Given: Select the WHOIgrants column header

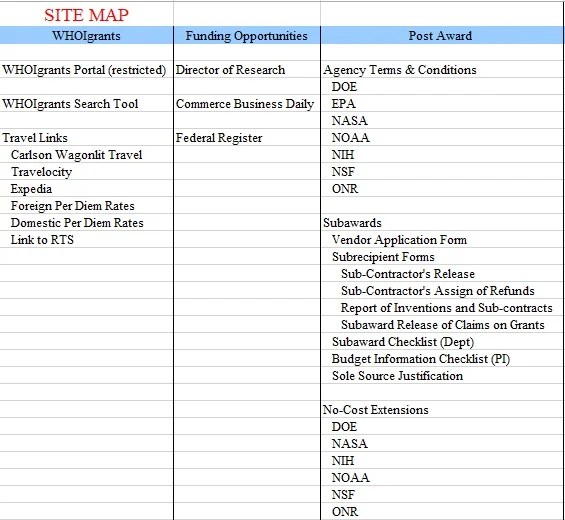Looking at the screenshot, I should [86, 35].
